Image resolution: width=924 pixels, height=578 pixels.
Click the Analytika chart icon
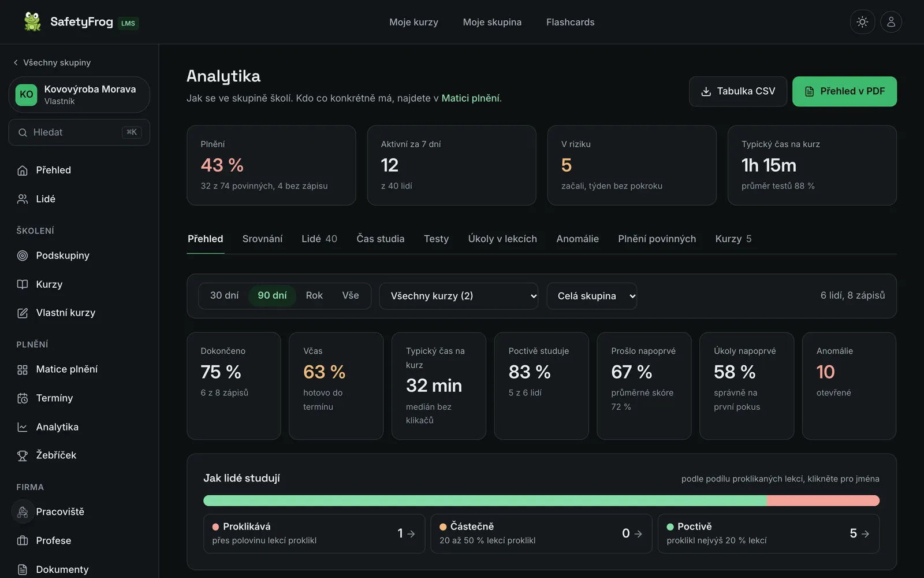point(23,427)
